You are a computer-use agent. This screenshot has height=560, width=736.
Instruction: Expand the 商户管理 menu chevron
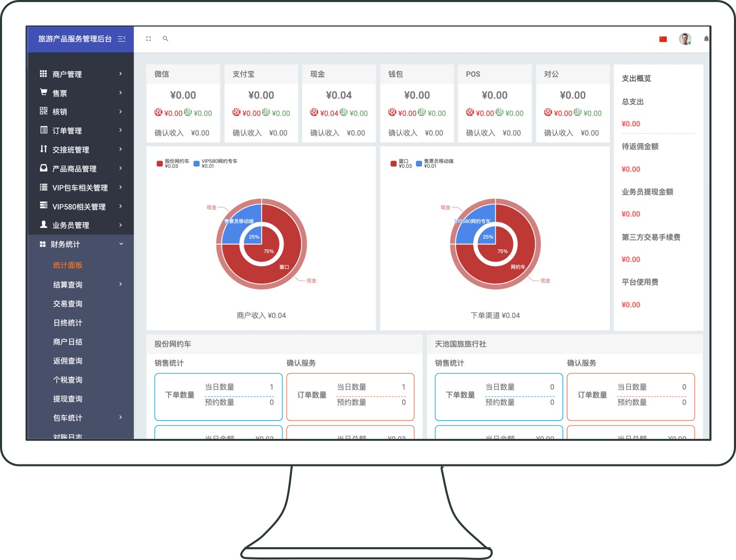pyautogui.click(x=121, y=74)
